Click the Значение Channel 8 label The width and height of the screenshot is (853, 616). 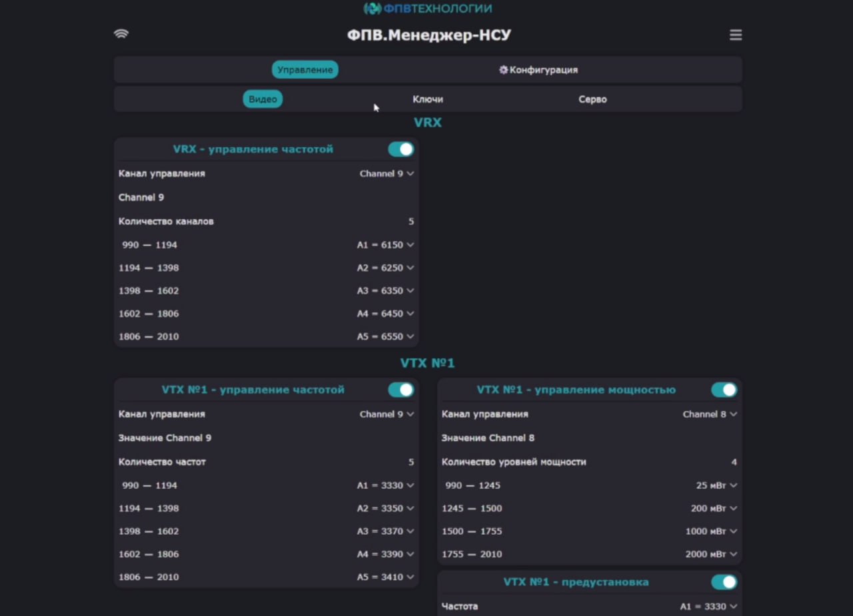488,438
